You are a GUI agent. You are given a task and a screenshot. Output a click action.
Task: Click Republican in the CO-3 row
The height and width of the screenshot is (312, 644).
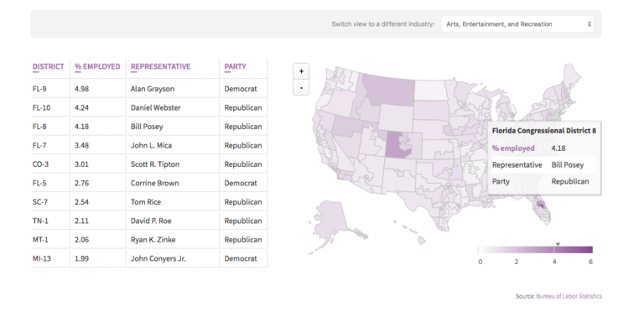click(242, 164)
